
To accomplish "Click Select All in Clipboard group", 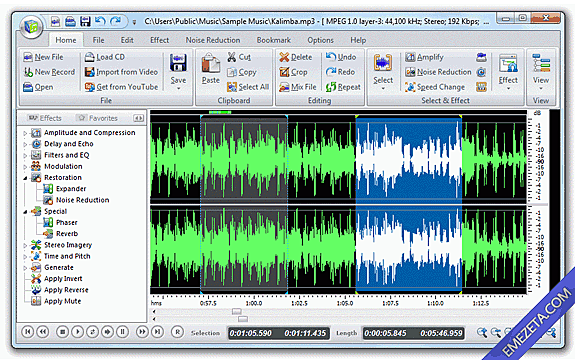I will [248, 87].
